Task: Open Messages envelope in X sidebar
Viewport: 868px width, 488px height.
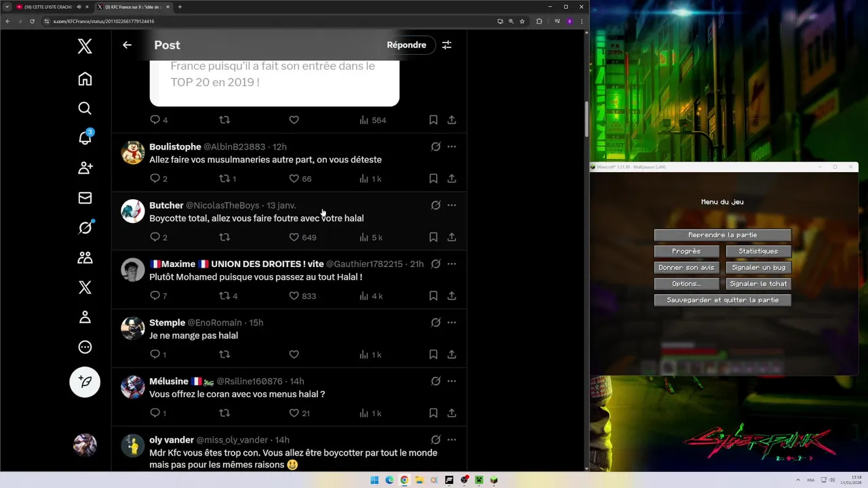Action: coord(85,198)
